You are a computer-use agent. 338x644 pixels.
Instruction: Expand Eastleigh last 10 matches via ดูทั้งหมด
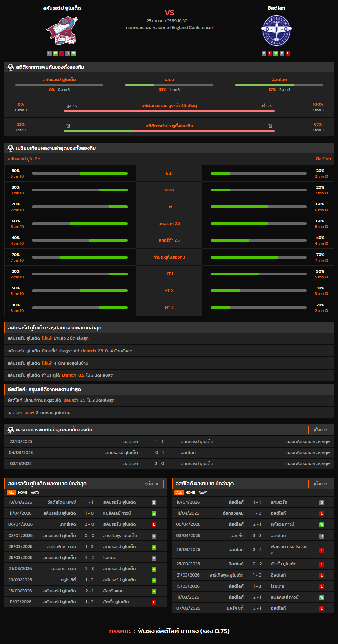pos(320,484)
